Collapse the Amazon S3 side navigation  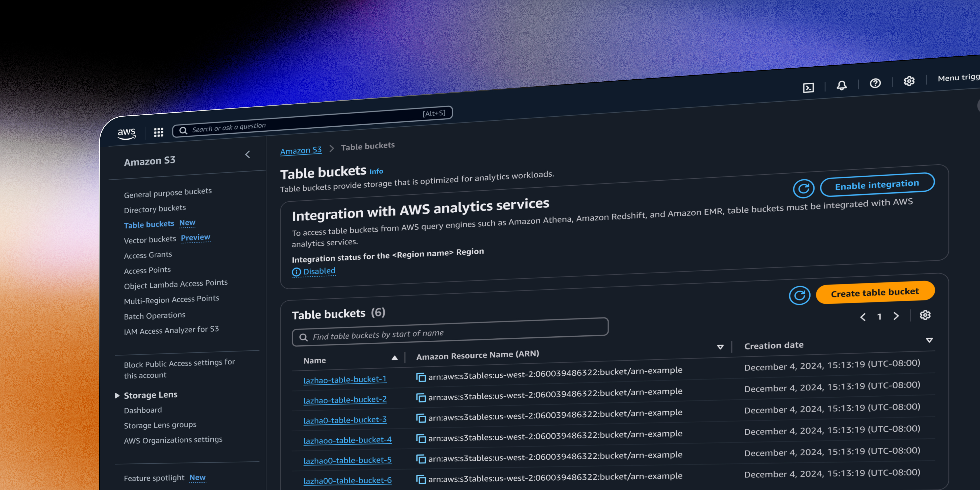coord(248,154)
